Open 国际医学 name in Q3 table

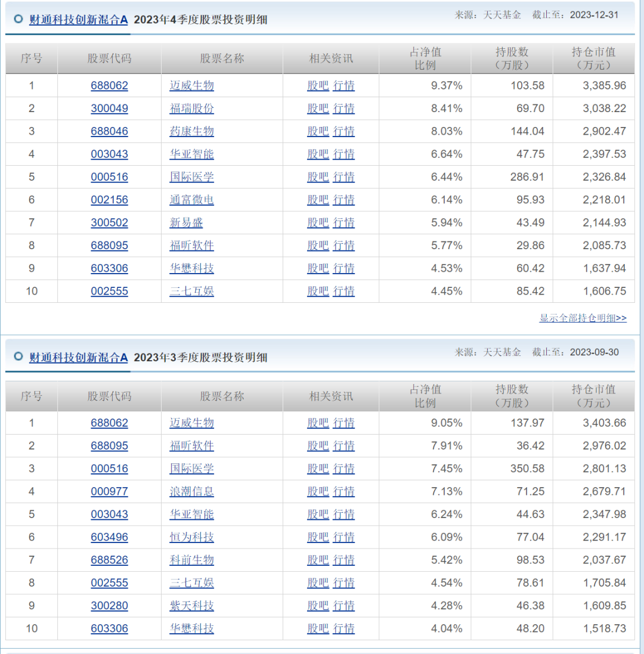pos(191,469)
